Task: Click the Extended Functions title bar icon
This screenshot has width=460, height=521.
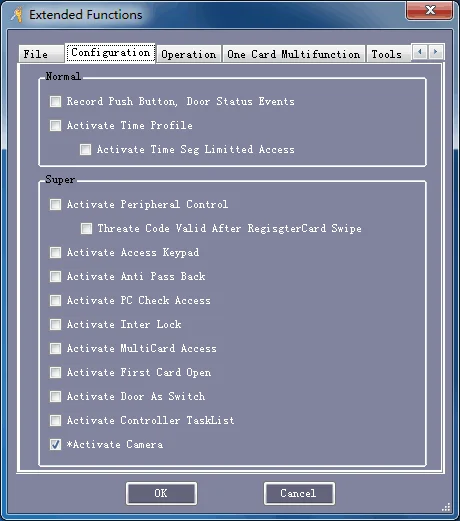Action: pyautogui.click(x=17, y=15)
